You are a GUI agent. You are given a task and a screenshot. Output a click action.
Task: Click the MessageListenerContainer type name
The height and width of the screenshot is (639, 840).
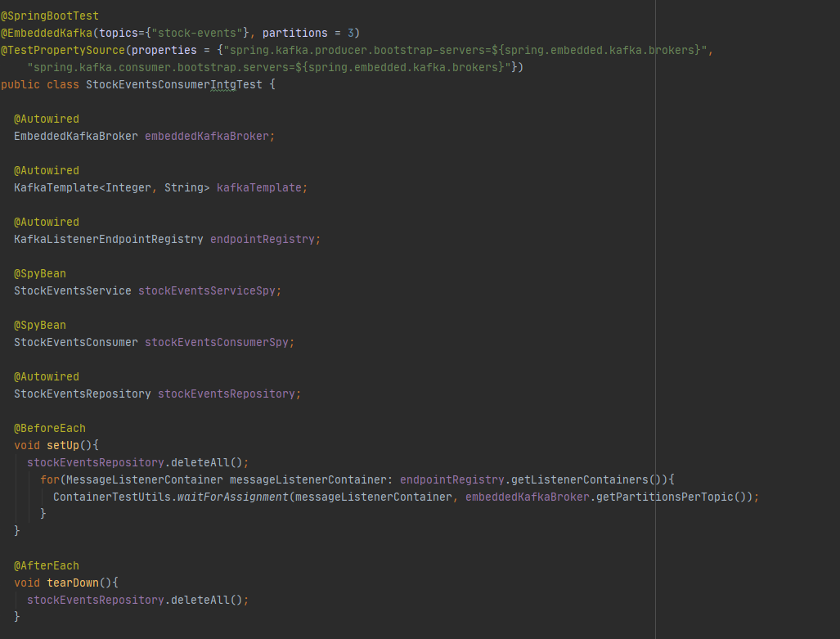coord(145,479)
